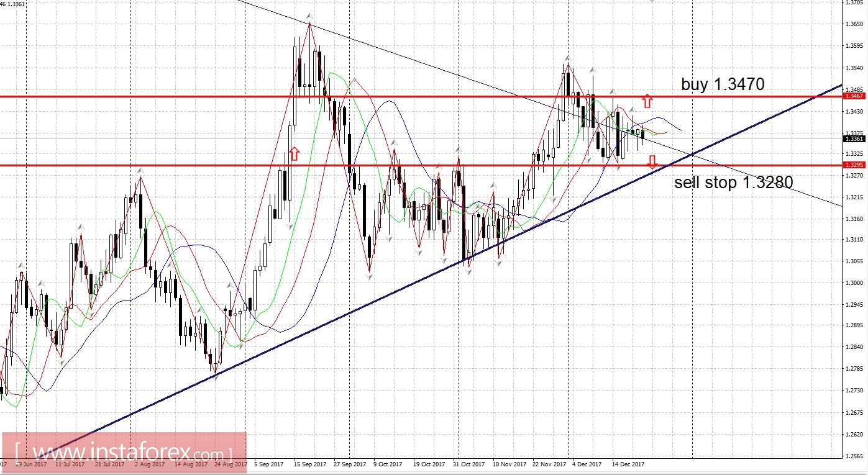This screenshot has height=475, width=868.
Task: Click the 1.2785 price axis label
Action: coord(855,369)
